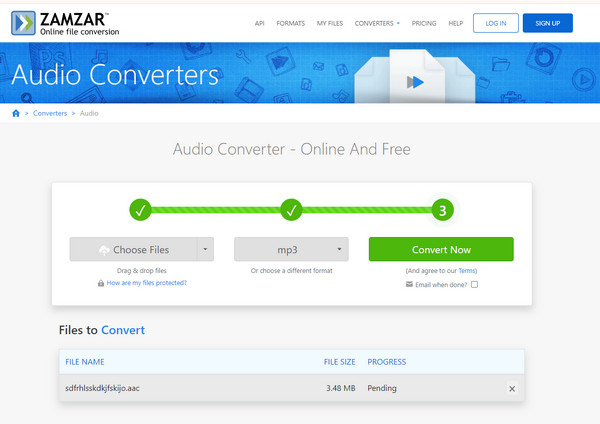Click the step 1 completed checkmark circle
600x424 pixels.
pos(140,210)
